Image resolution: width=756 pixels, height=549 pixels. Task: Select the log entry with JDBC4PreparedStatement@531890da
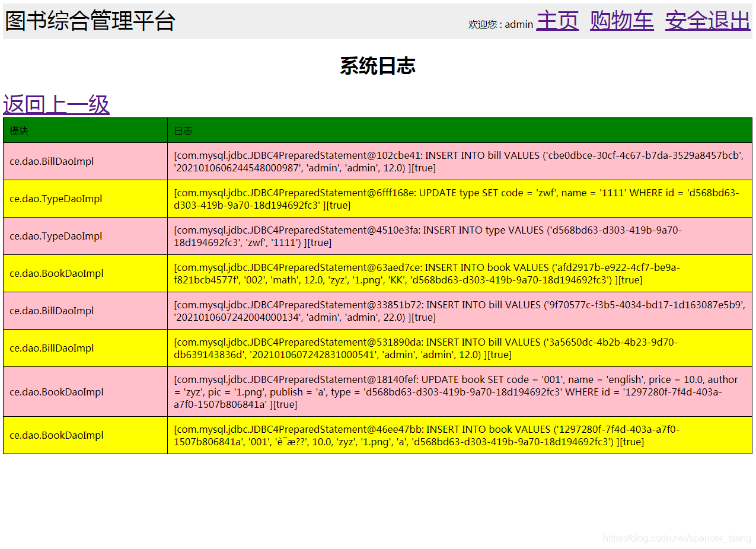460,348
